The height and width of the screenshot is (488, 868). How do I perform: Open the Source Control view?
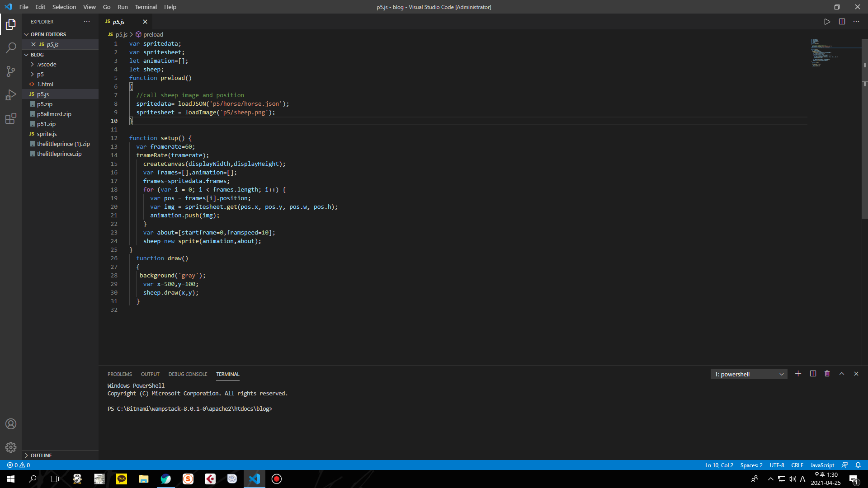click(x=11, y=71)
